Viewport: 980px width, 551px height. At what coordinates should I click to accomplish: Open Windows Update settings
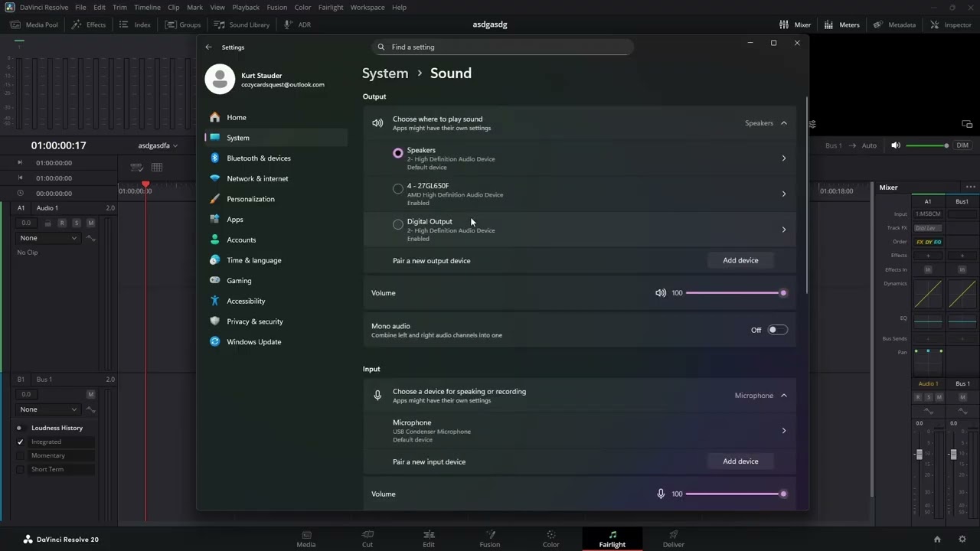(253, 342)
